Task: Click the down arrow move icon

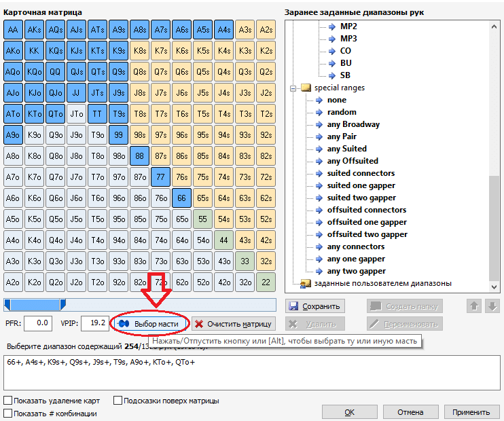Action: (x=492, y=306)
